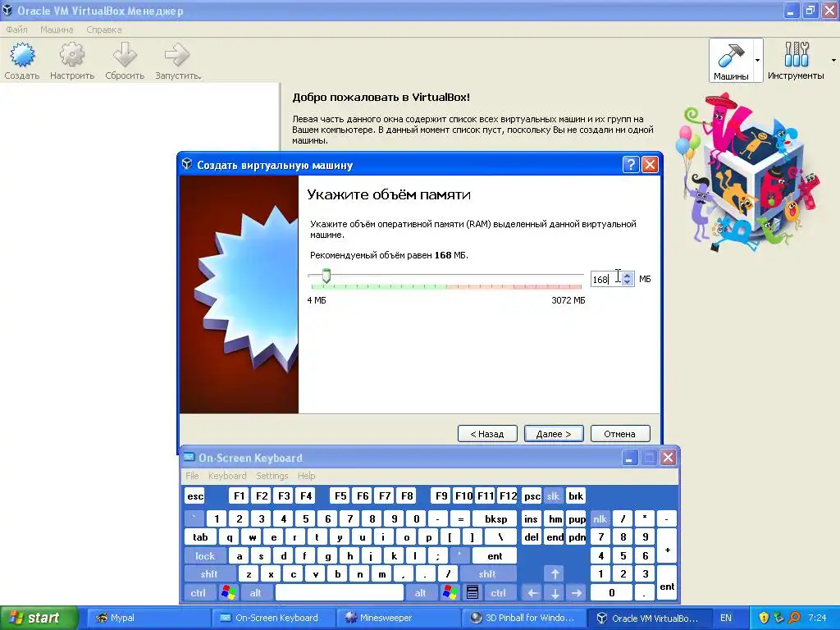Image resolution: width=840 pixels, height=630 pixels.
Task: Click EN language indicator in taskbar
Action: (x=726, y=619)
